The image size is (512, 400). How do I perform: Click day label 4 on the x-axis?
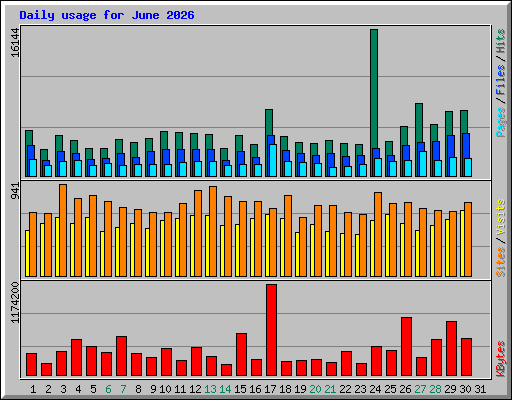78,389
